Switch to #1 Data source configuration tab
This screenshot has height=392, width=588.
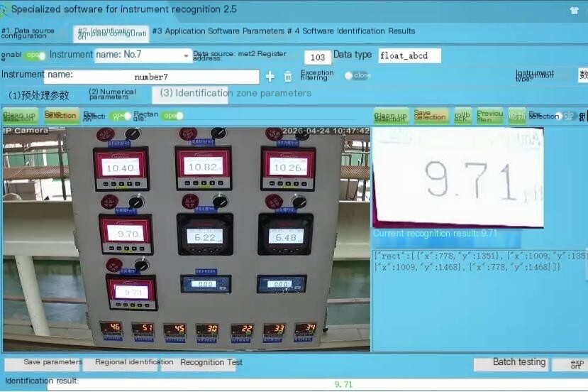pyautogui.click(x=28, y=33)
